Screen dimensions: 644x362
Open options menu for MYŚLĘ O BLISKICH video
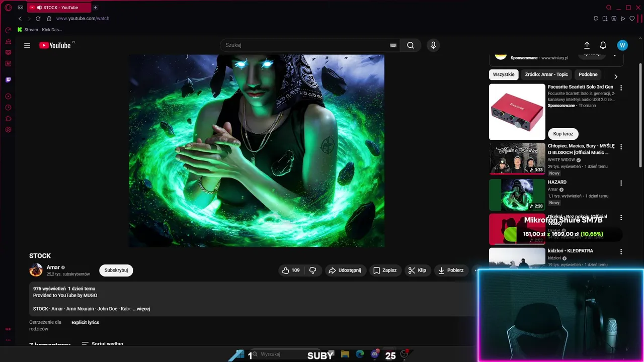click(x=621, y=147)
